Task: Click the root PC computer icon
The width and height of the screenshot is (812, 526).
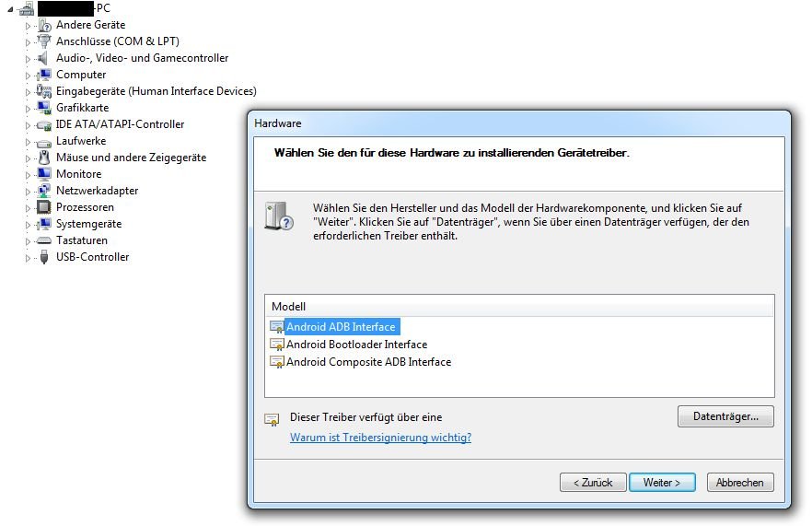Action: pos(27,8)
